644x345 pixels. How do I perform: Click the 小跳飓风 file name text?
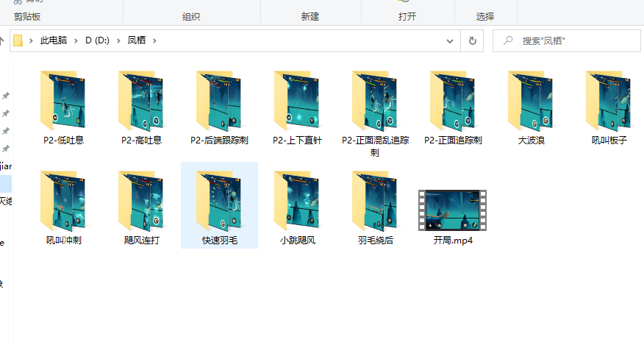coord(297,240)
